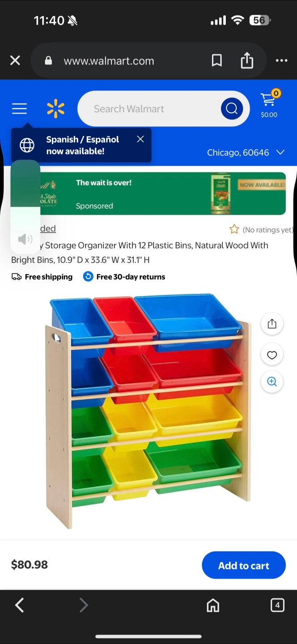This screenshot has height=644, width=297.
Task: Share this product via share button
Action: (272, 324)
